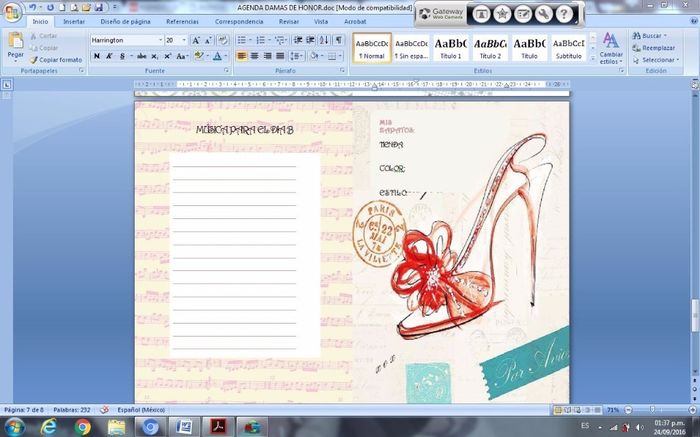
Task: Click Reemplazar replace button
Action: tap(654, 48)
